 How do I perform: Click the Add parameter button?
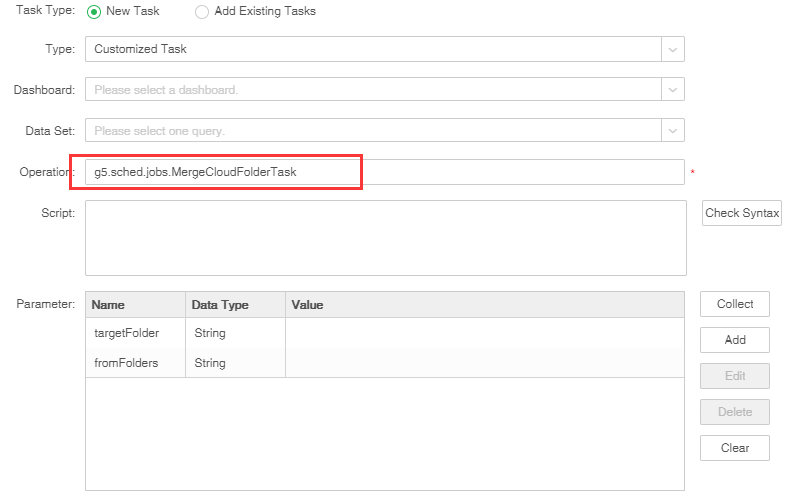click(x=735, y=340)
